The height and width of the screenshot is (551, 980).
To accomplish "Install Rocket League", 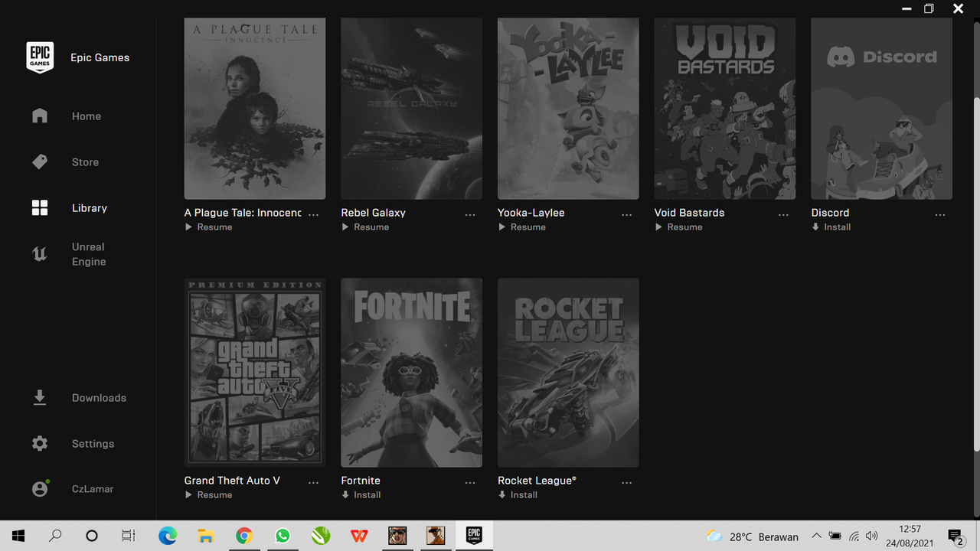I will (518, 495).
